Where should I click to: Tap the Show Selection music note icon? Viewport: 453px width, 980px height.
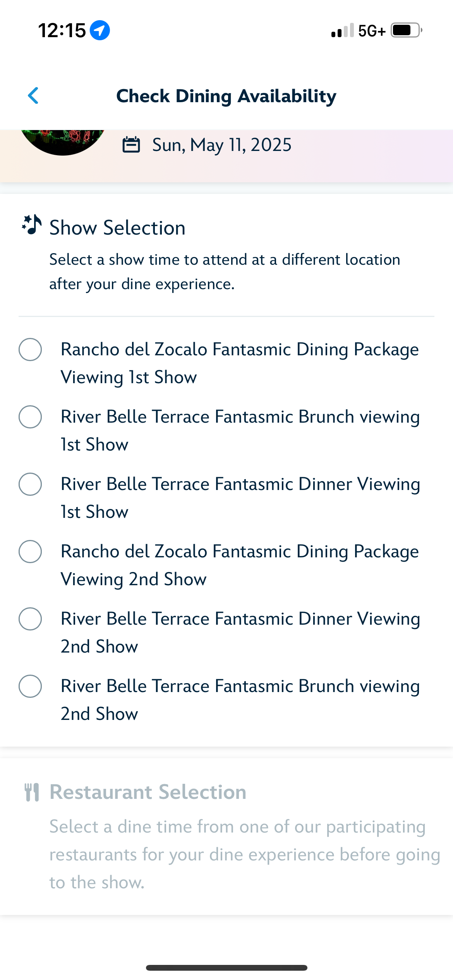click(x=32, y=225)
